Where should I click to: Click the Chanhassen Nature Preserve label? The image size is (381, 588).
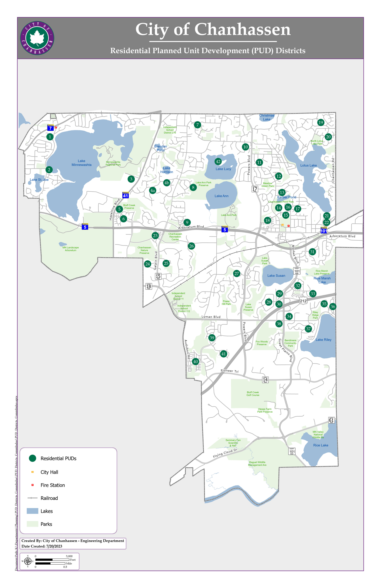point(144,250)
